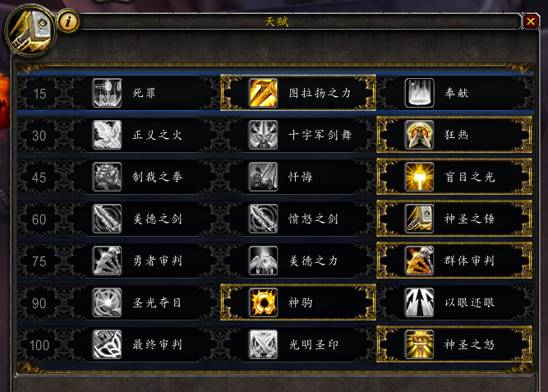548x392 pixels.
Task: Choose the 奉献 talent icon
Action: pyautogui.click(x=419, y=93)
